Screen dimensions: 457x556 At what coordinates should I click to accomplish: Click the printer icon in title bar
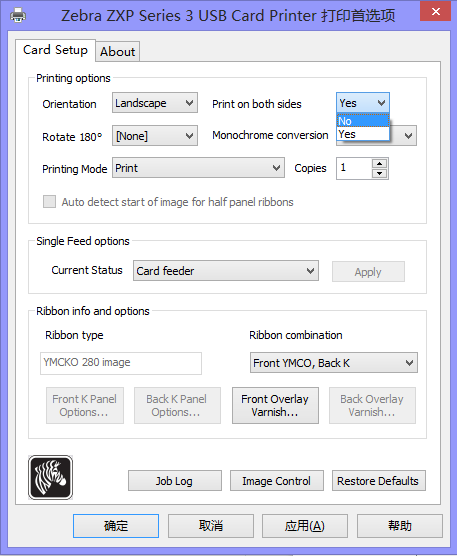18,16
